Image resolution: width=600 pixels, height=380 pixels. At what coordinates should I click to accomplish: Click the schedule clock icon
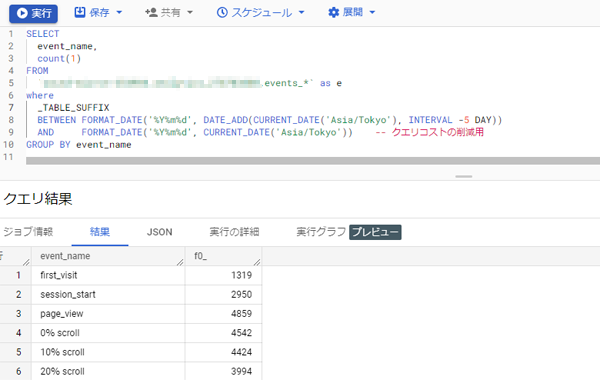coord(222,13)
